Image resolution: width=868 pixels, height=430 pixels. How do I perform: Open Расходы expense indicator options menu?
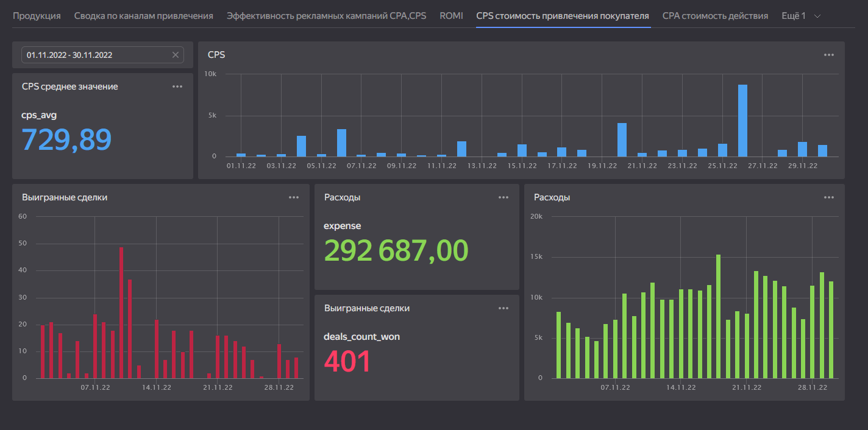503,197
